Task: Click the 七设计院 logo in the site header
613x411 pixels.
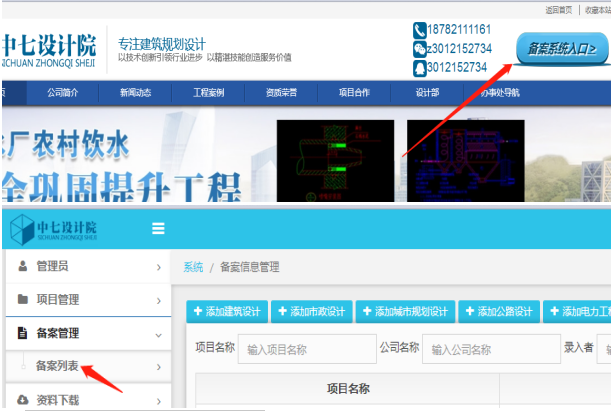Action: click(49, 50)
